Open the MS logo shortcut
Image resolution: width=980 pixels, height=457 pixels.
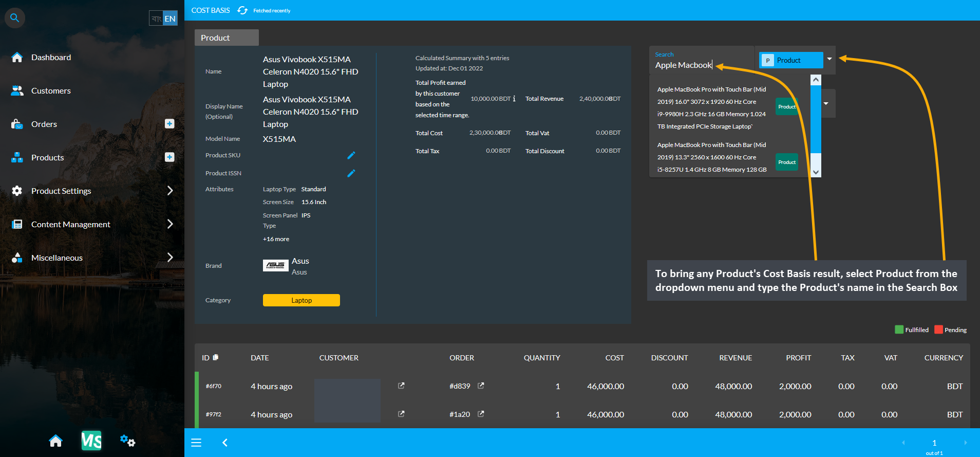click(x=91, y=441)
